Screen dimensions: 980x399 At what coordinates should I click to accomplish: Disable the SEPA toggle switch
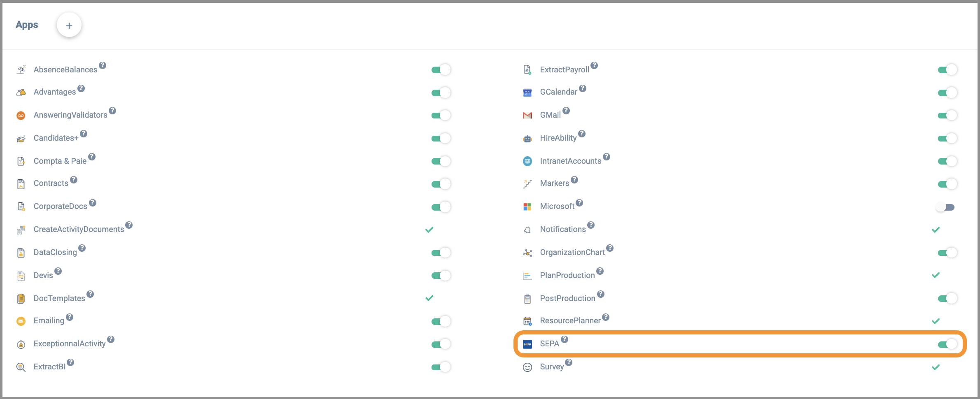tap(947, 344)
